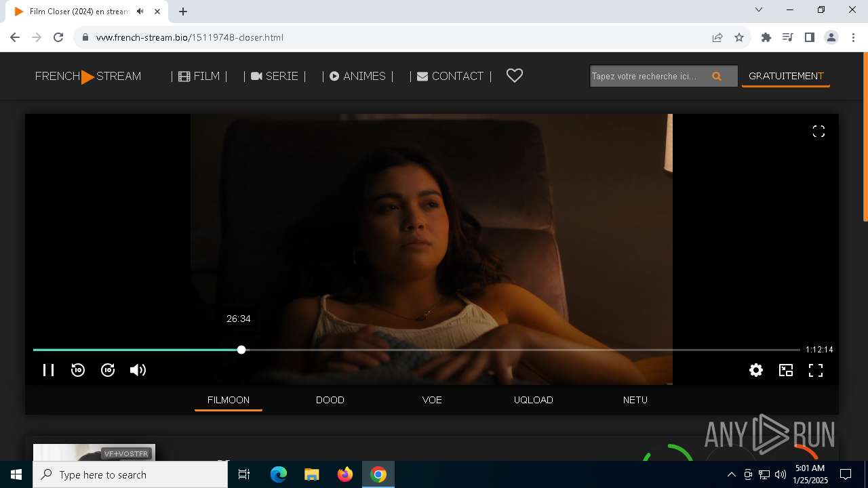The width and height of the screenshot is (868, 488).
Task: Bookmark this page with star icon
Action: point(739,37)
